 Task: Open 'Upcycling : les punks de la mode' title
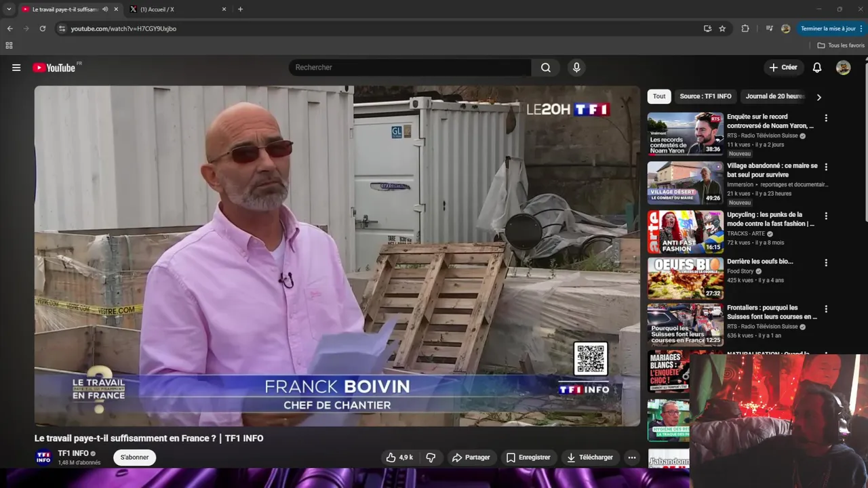click(x=770, y=219)
